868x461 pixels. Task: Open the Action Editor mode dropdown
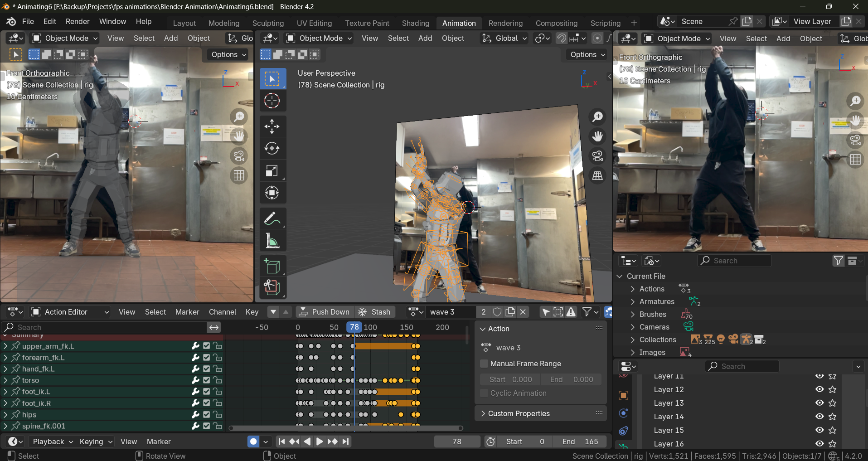pos(70,312)
